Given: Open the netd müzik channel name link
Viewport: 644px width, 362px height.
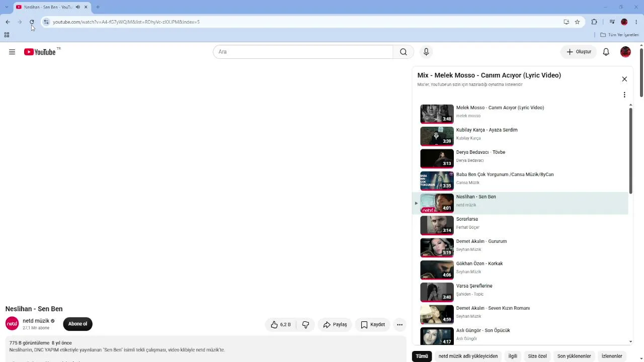Looking at the screenshot, I should (36, 321).
